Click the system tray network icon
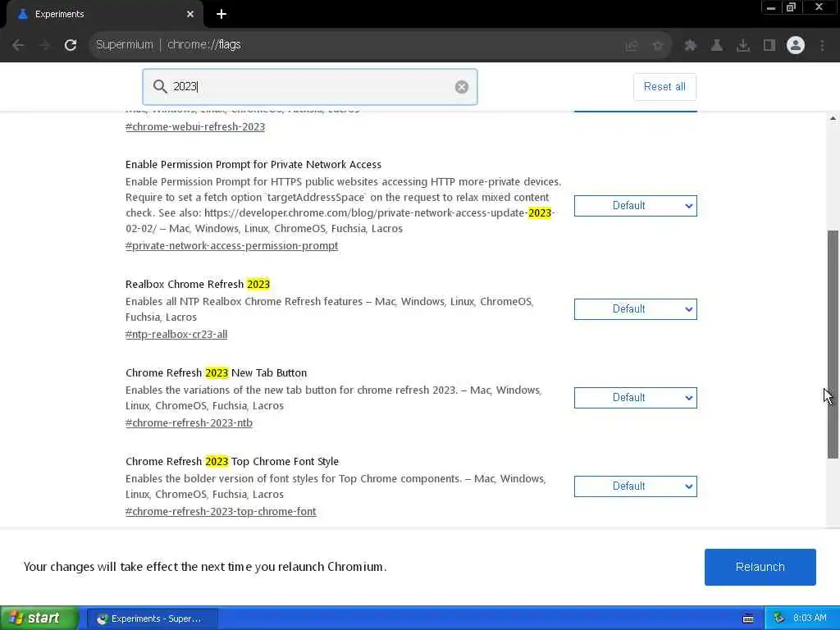This screenshot has width=840, height=630. pyautogui.click(x=779, y=619)
